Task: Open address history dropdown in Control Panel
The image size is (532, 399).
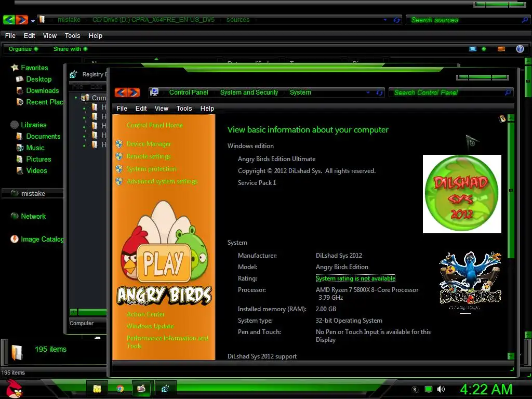Action: pos(368,92)
